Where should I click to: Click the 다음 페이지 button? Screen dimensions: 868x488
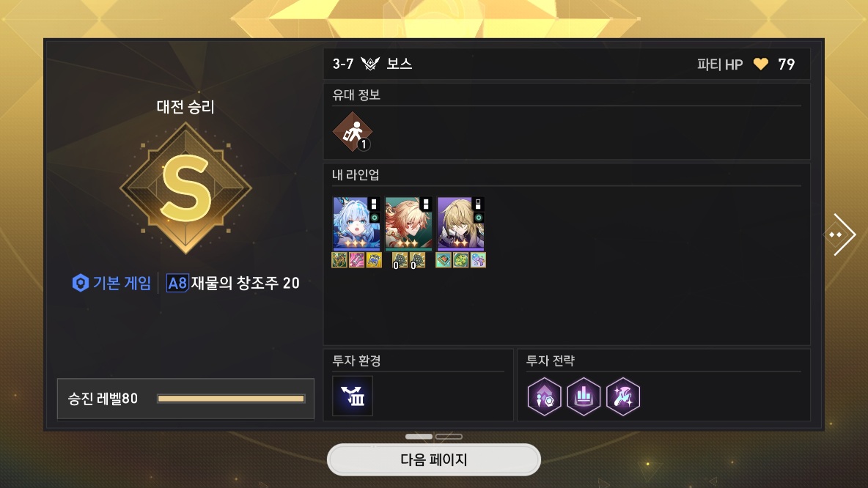pos(433,459)
